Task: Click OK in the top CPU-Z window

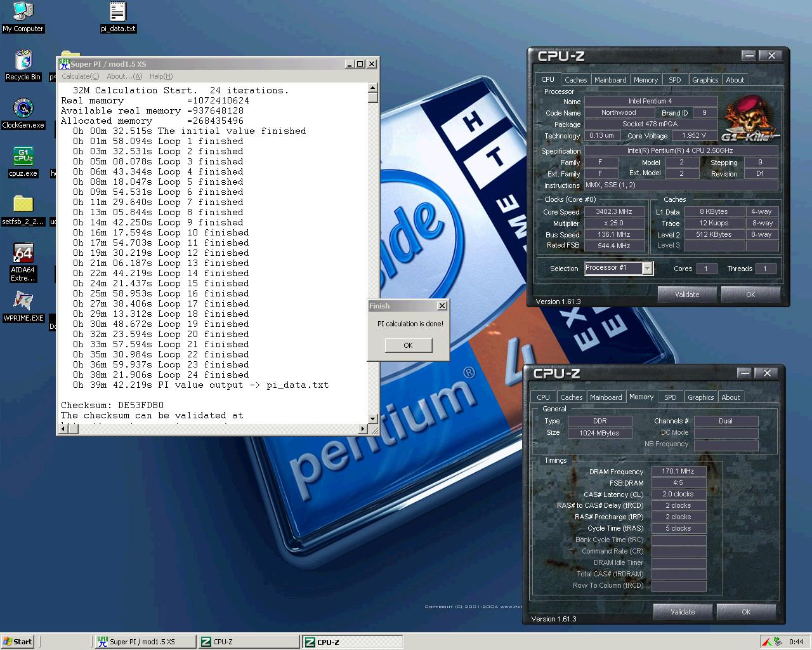Action: pos(750,295)
